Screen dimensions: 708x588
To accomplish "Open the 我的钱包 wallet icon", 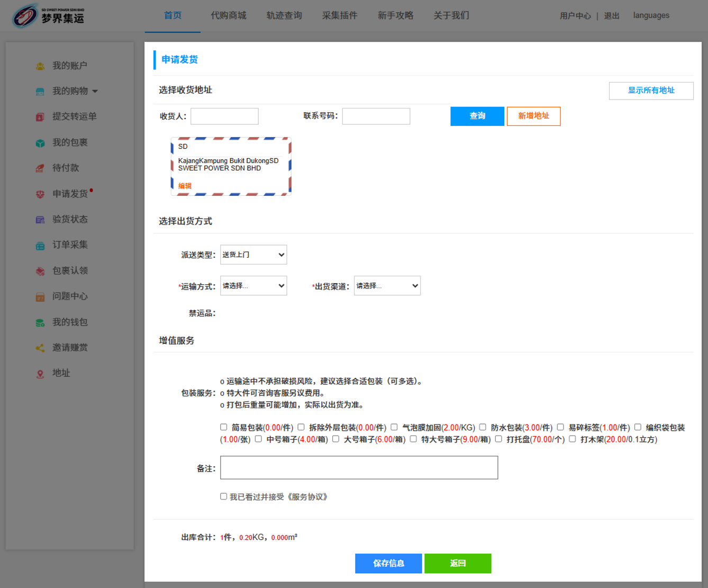I will 40,322.
